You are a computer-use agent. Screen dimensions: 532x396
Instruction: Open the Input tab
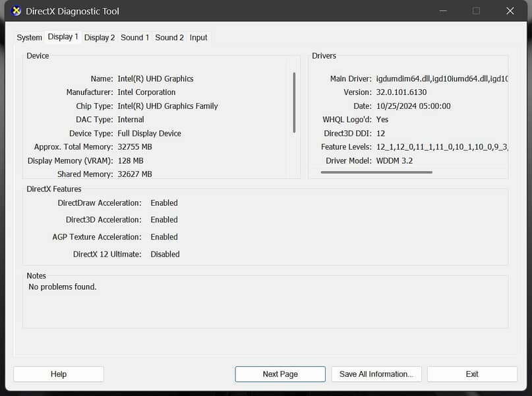point(198,38)
